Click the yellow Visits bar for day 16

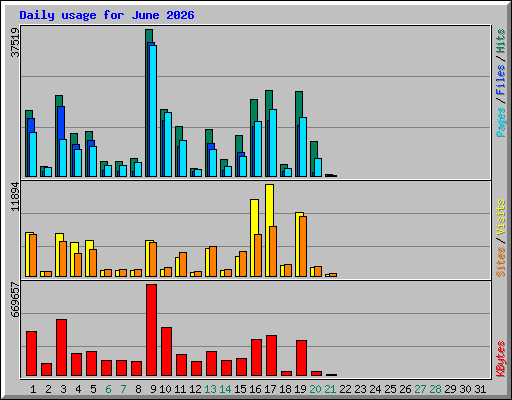click(254, 217)
